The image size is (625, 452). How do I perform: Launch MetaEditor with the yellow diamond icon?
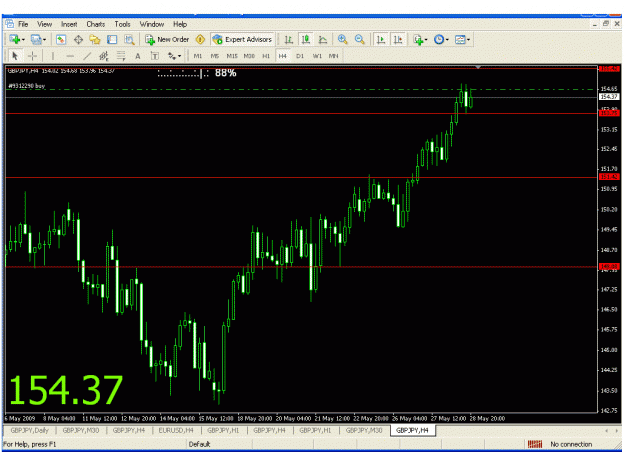pyautogui.click(x=200, y=39)
